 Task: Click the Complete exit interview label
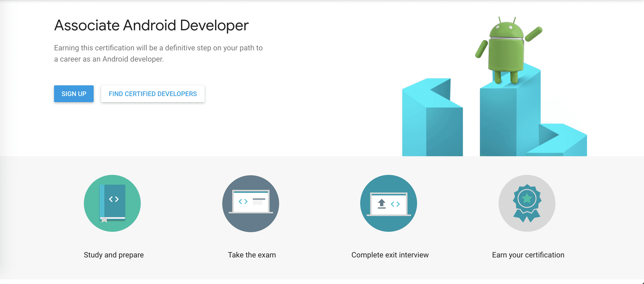(x=390, y=255)
